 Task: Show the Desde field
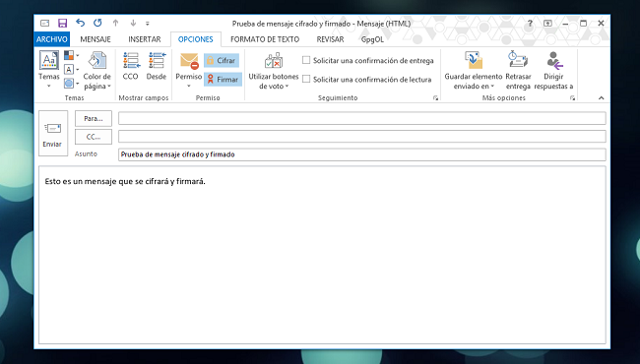[157, 66]
